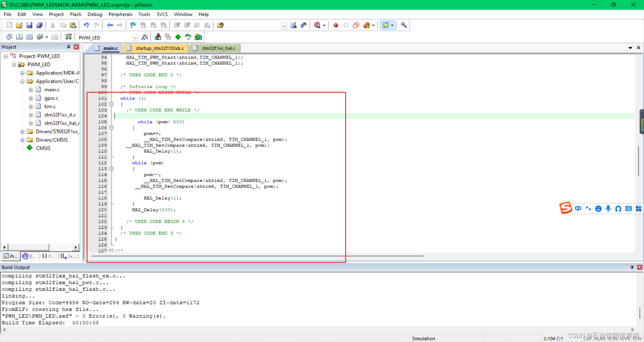The height and width of the screenshot is (342, 644).
Task: Select Software Packs with the funnel diamond icon
Action: click(188, 37)
